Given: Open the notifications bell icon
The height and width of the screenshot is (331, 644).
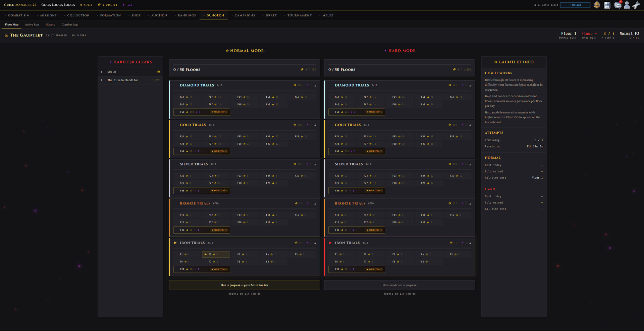Looking at the screenshot, I should coord(597,5).
